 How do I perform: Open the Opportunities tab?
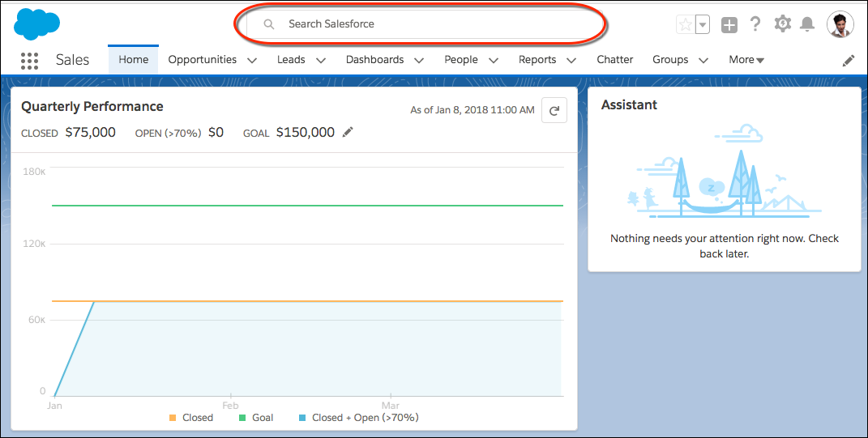click(202, 59)
